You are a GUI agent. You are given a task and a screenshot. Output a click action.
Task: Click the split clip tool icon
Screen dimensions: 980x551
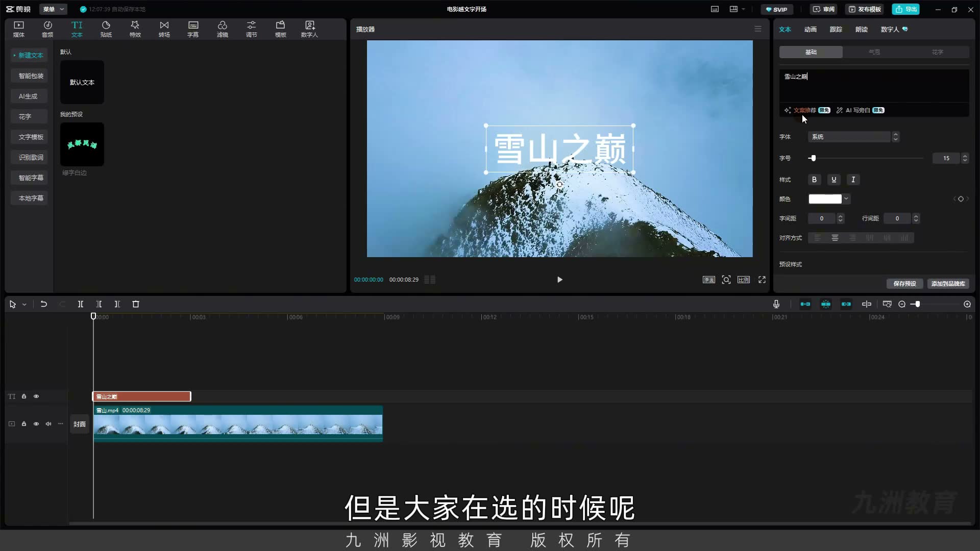[x=81, y=304]
